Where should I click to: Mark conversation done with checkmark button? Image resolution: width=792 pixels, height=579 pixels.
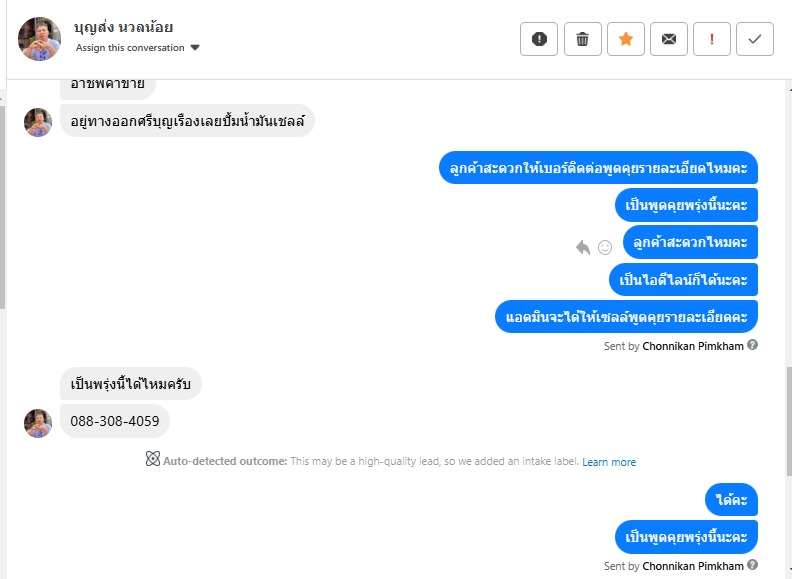pos(754,39)
